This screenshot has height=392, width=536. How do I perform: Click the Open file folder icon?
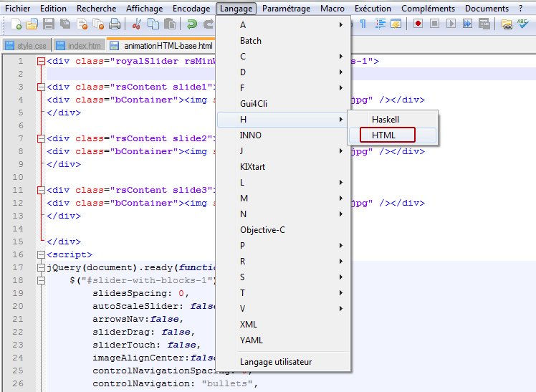point(32,24)
